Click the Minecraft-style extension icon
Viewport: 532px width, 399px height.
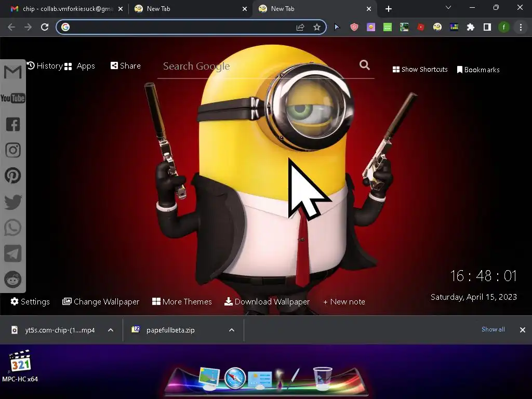point(404,27)
